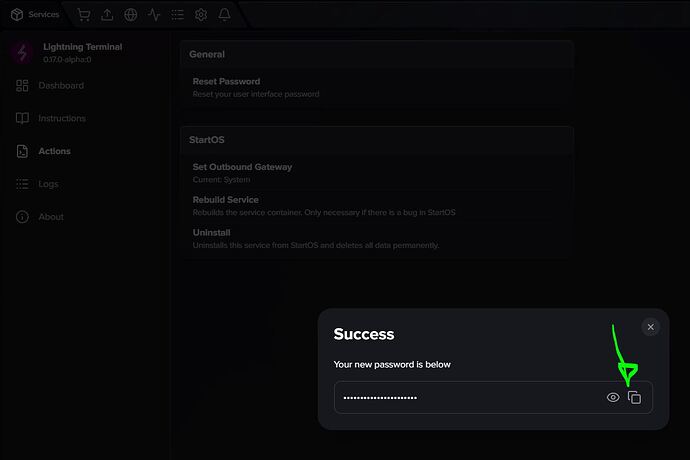The image size is (690, 460).
Task: Open the Marketplace cart icon
Action: (84, 15)
